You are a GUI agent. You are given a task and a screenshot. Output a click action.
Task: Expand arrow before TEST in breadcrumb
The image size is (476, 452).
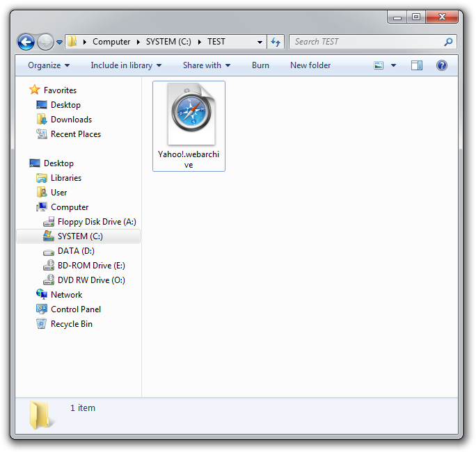click(200, 42)
